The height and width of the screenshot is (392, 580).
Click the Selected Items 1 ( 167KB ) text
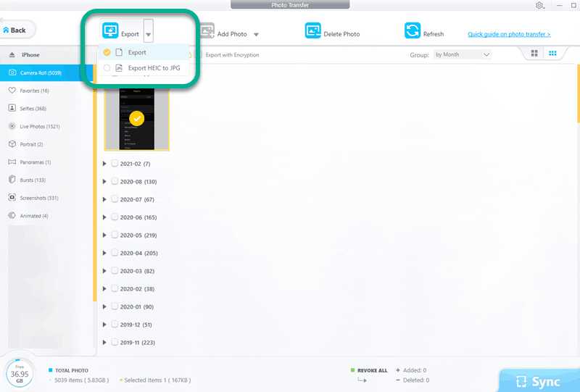(157, 380)
